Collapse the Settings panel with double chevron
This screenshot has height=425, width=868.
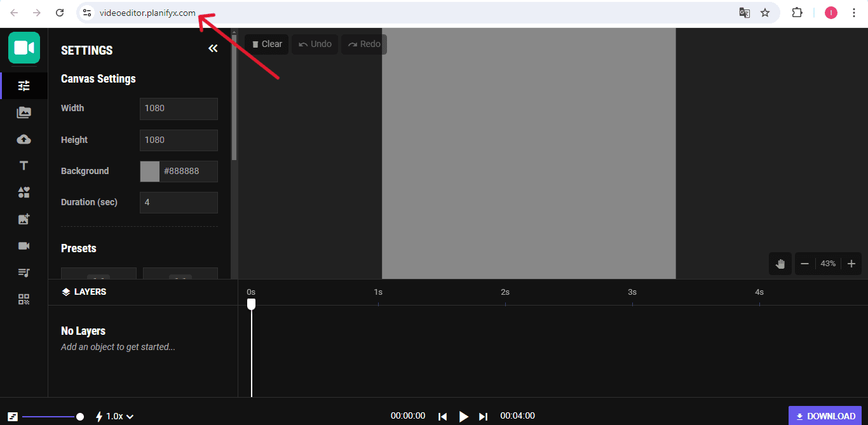coord(213,49)
